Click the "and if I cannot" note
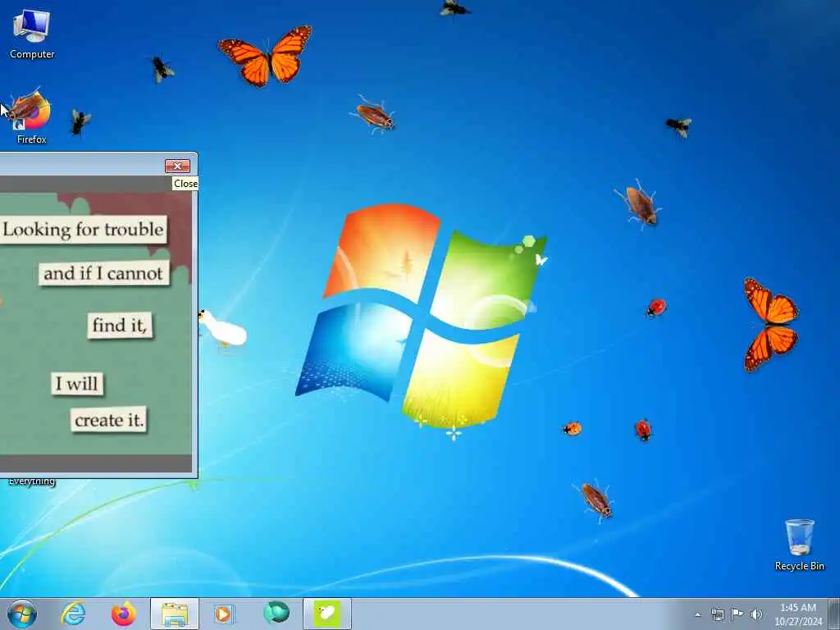 pos(104,273)
